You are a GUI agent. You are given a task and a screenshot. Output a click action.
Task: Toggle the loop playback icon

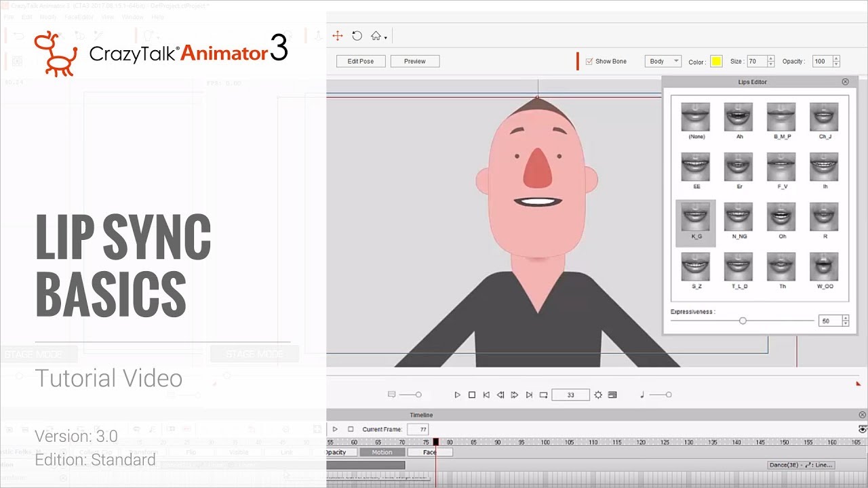coord(543,394)
